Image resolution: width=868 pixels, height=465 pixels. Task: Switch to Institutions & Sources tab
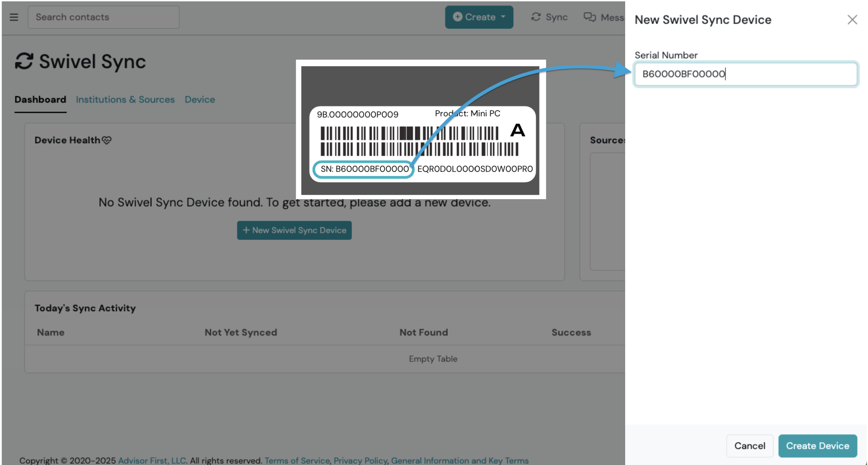pyautogui.click(x=125, y=100)
